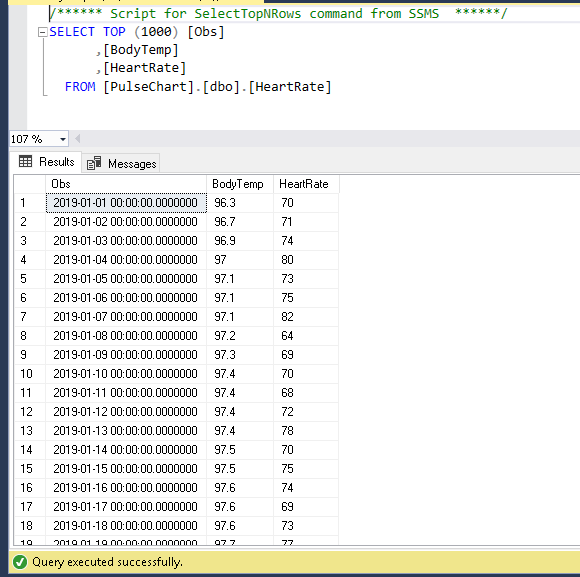
Task: Select the BodyTemp column header
Action: pos(240,184)
